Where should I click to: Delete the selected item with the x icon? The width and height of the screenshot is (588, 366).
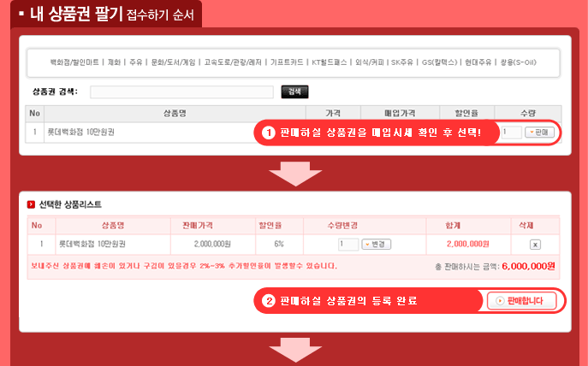pos(535,244)
